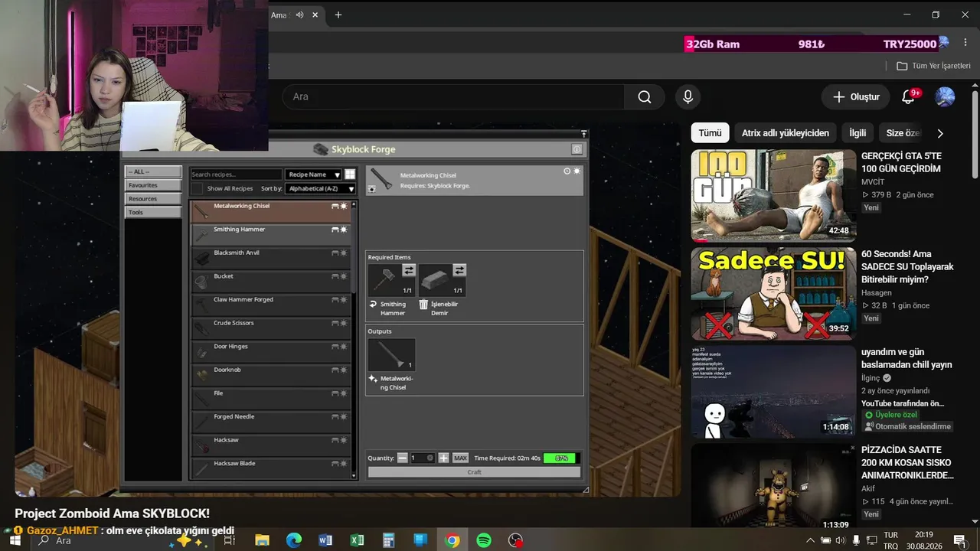Viewport: 980px width, 551px height.
Task: Open YouTube notifications bell
Action: (908, 97)
